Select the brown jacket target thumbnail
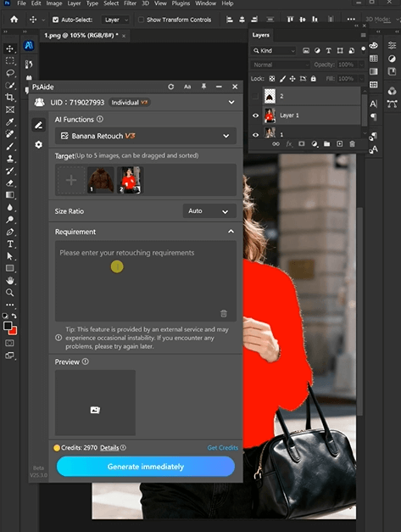 pyautogui.click(x=101, y=180)
